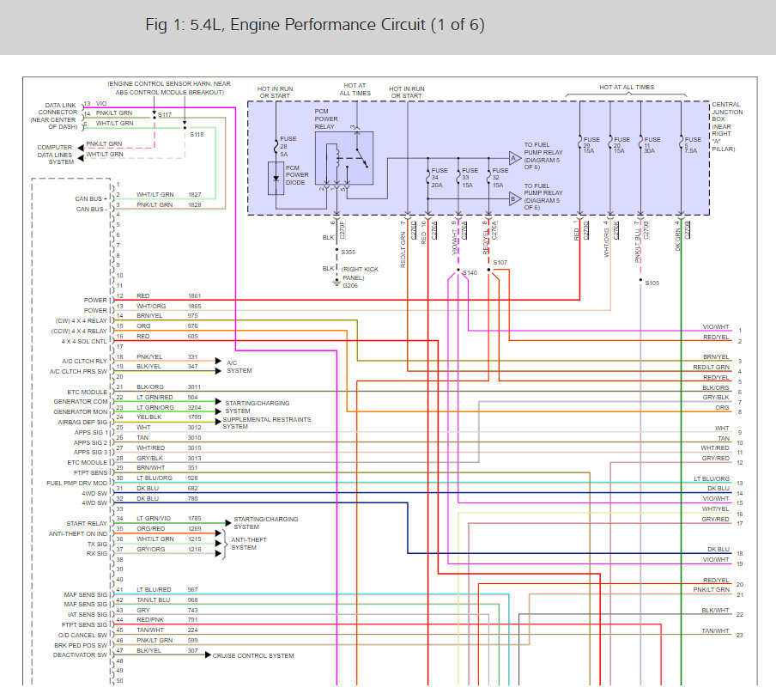
Task: Click the A/C System label
Action: 239,367
